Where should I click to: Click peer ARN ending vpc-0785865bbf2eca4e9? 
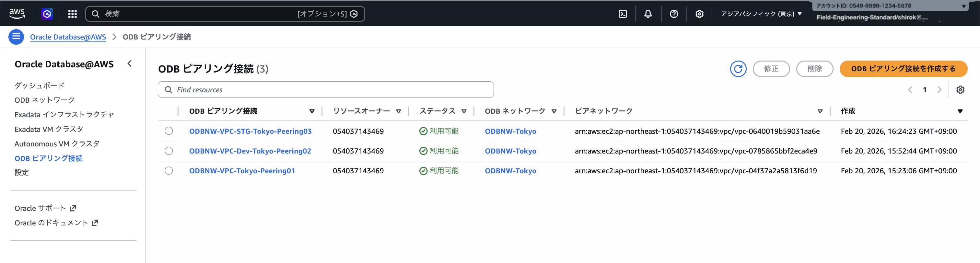tap(696, 151)
